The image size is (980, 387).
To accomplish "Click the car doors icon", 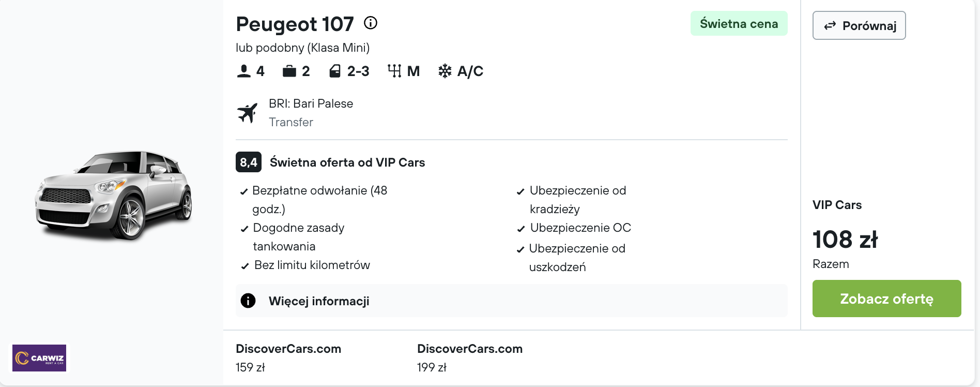I will point(335,71).
